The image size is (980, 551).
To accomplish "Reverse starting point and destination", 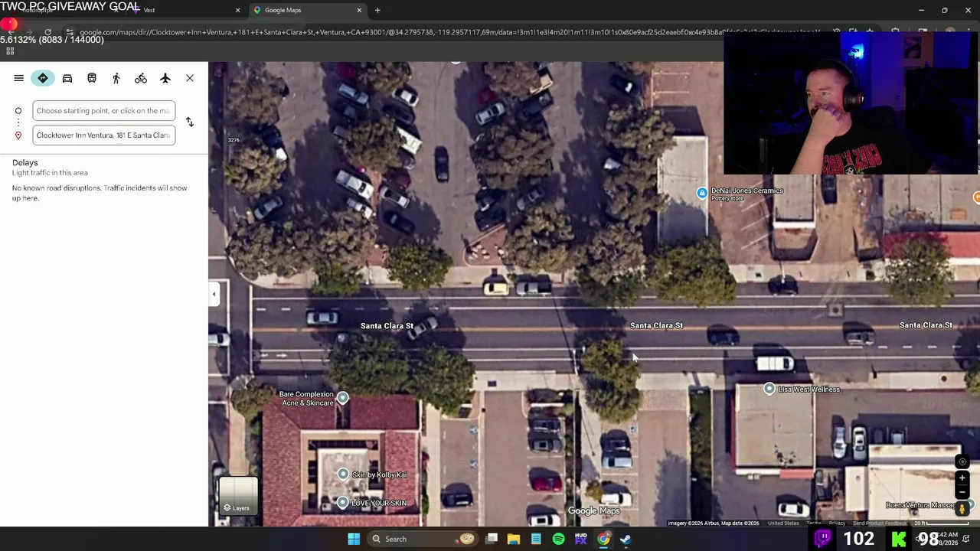I will click(x=190, y=122).
